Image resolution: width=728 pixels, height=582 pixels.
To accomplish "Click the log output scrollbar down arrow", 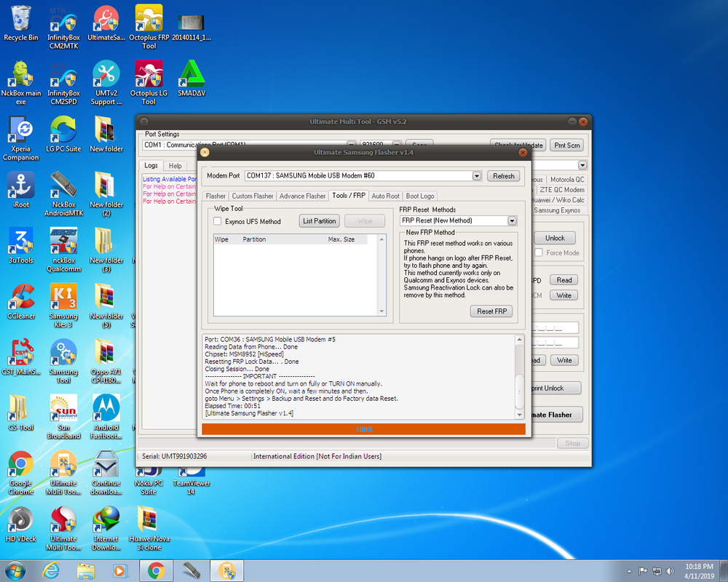I will tap(520, 415).
